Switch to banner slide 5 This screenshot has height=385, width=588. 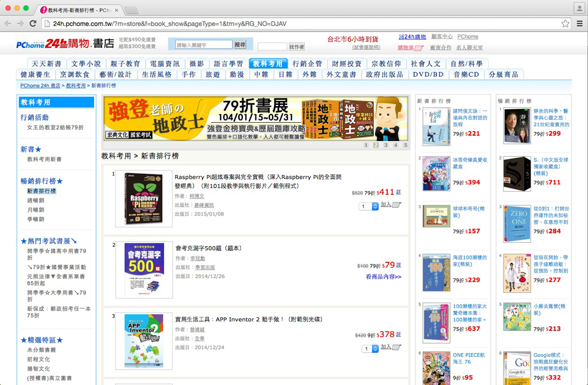click(x=405, y=145)
